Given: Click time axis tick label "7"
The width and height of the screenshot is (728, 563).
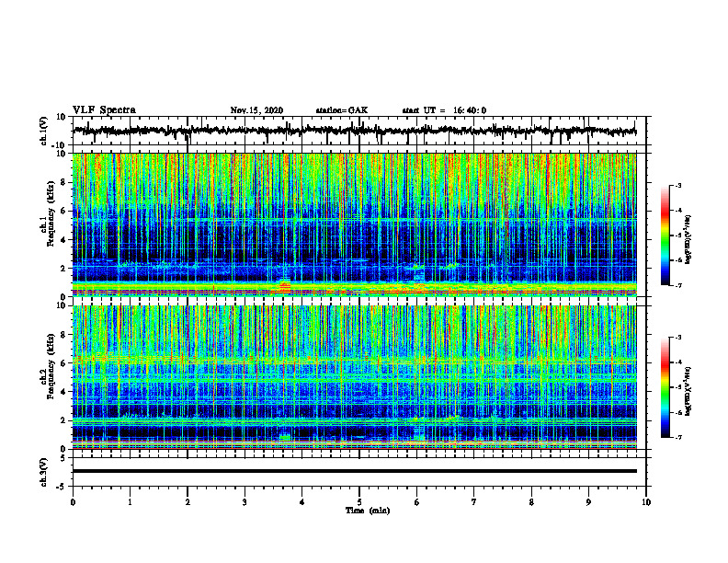Looking at the screenshot, I should click(x=474, y=502).
